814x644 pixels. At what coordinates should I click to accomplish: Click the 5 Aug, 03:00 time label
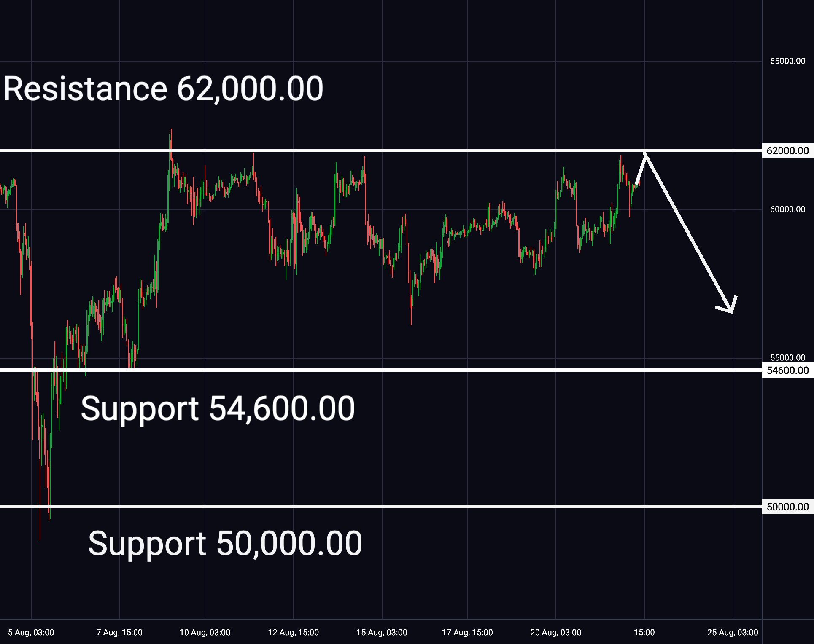[x=31, y=632]
